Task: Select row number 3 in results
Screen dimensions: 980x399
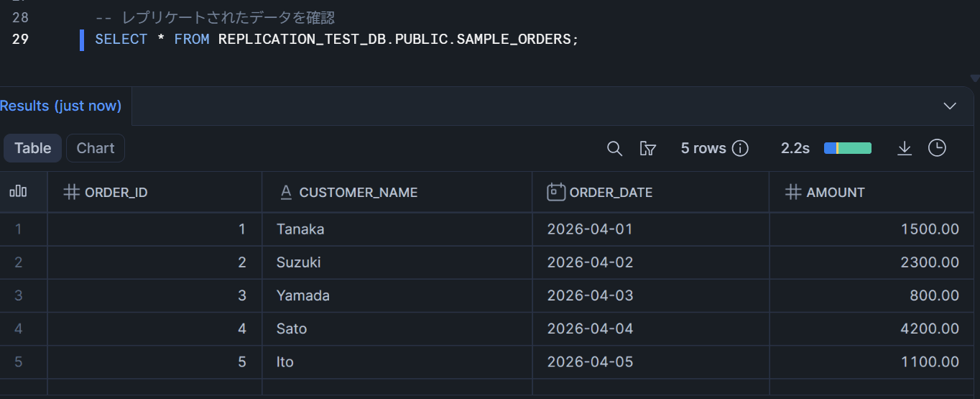Action: pos(18,295)
